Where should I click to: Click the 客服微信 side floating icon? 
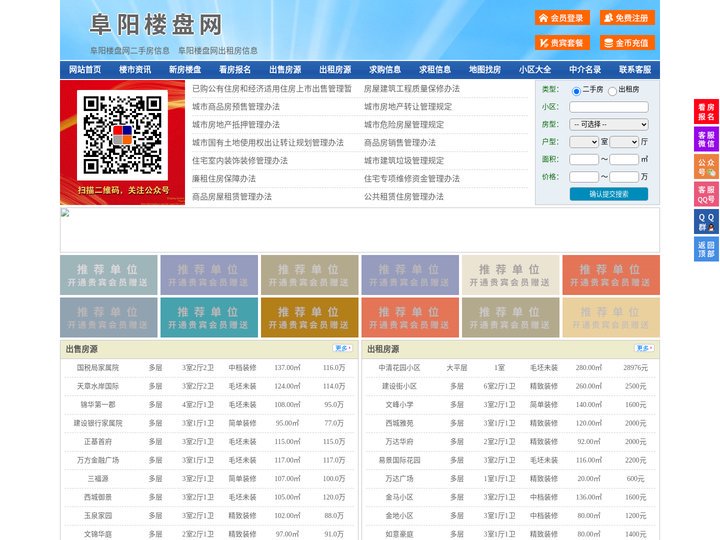click(706, 139)
